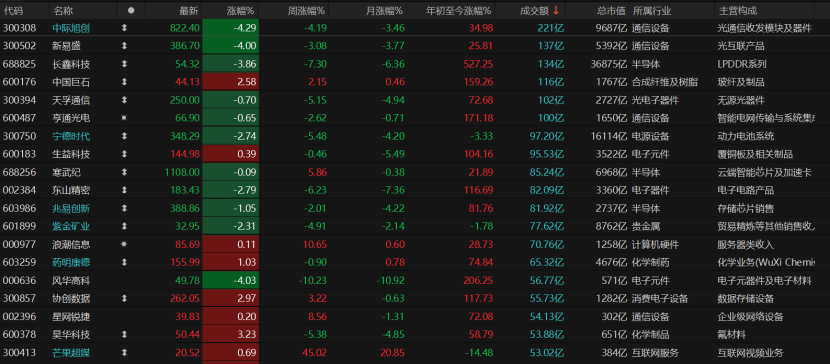Click the 动力电池系统 business cell
Screen dimensions: 830x364
[746, 136]
